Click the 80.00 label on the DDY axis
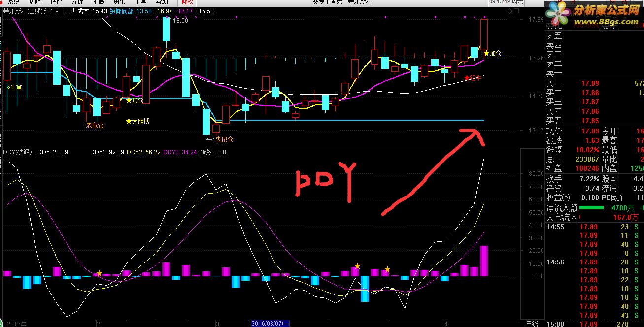This screenshot has width=644, height=327. 536,174
